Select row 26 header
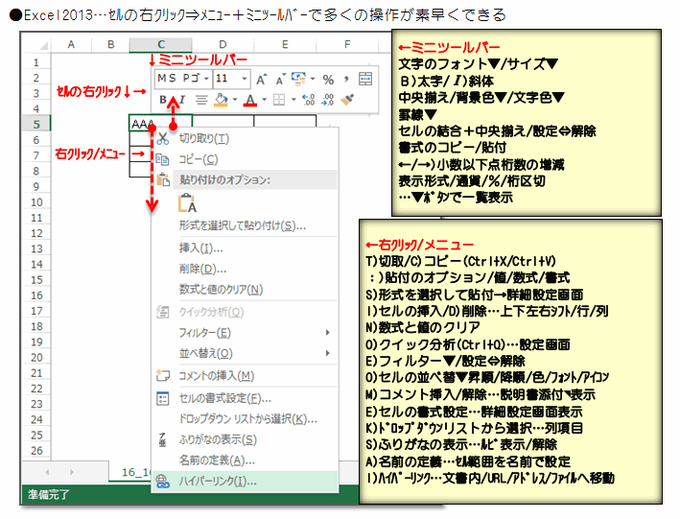This screenshot has height=519, width=680. (36, 450)
